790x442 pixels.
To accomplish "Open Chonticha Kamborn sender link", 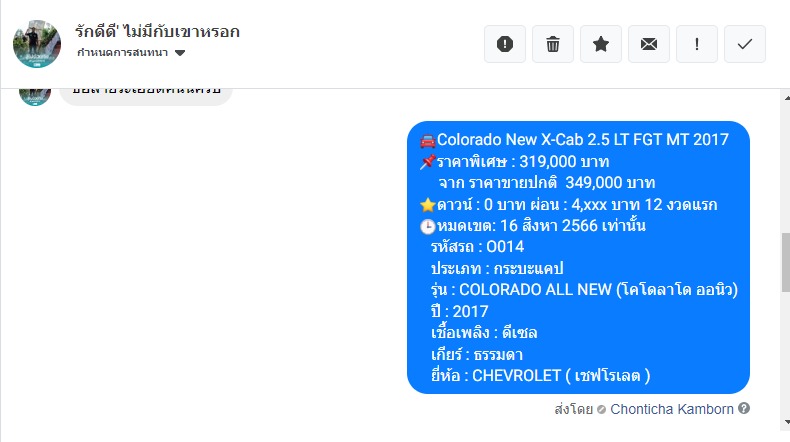I will pos(672,409).
